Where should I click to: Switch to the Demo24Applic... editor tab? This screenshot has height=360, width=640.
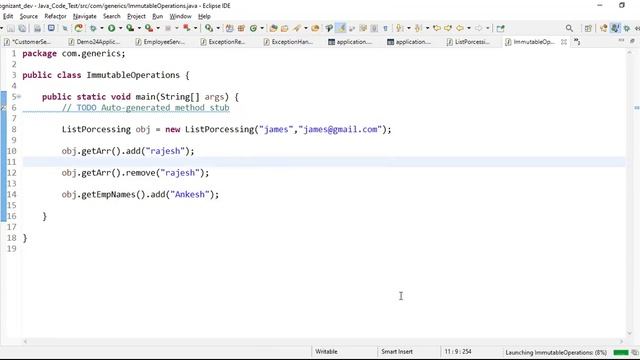point(94,42)
